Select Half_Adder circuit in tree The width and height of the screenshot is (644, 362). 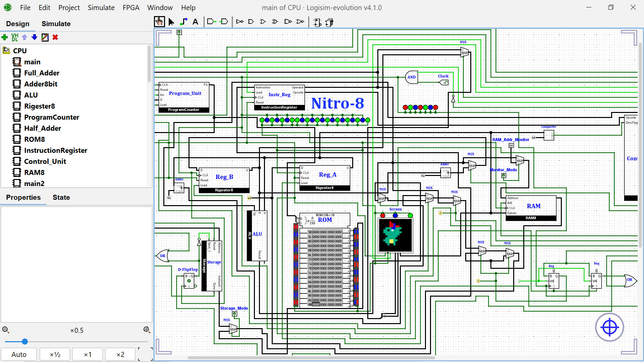click(x=43, y=128)
